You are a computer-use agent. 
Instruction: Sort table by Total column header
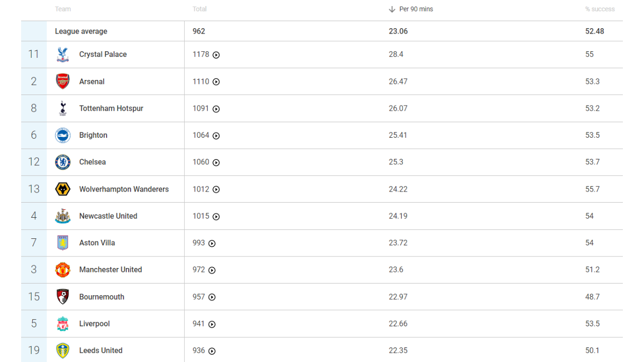tap(200, 9)
